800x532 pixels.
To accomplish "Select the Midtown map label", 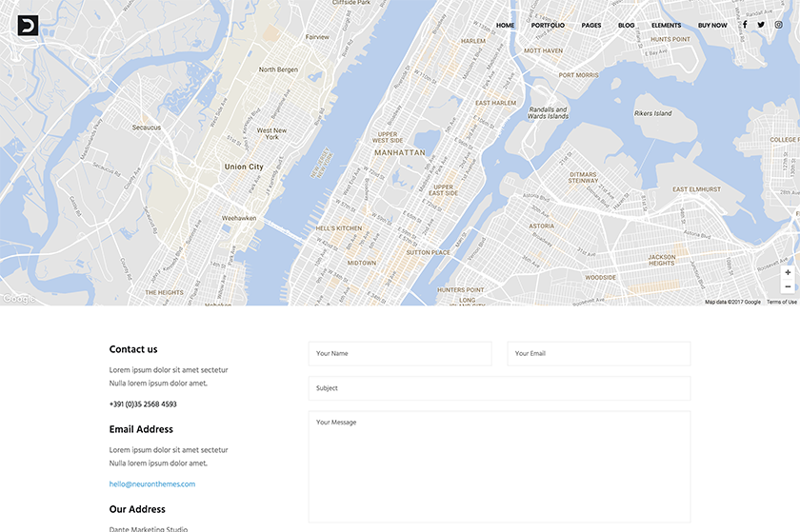I will pyautogui.click(x=362, y=264).
